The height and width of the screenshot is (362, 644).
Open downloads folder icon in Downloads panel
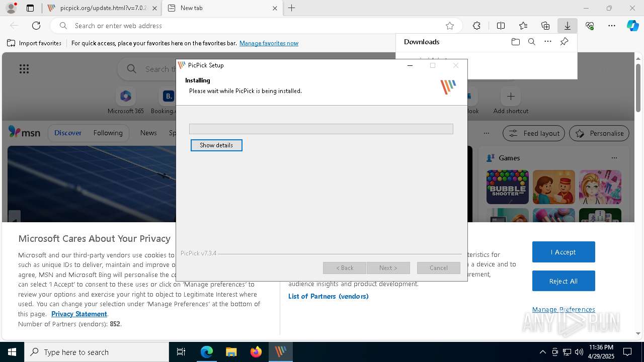(x=515, y=42)
